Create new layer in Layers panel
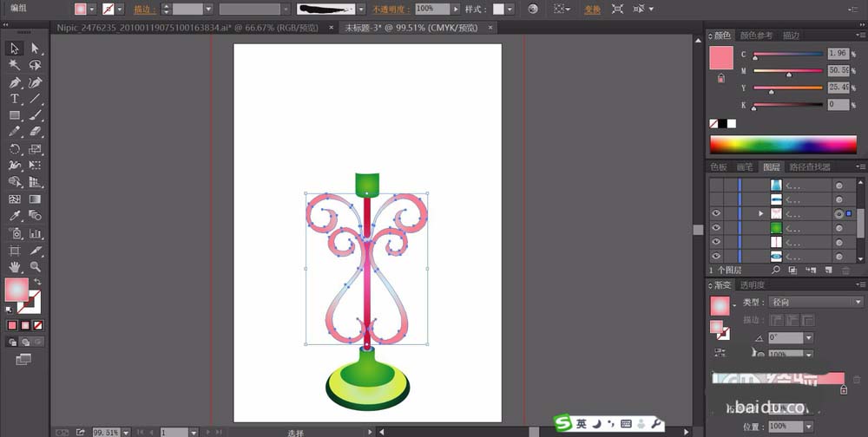 (828, 270)
